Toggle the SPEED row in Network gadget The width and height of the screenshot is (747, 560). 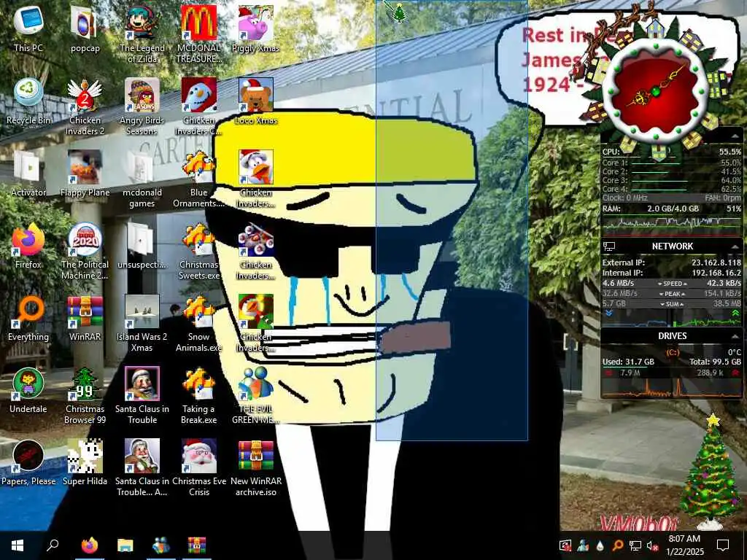pos(672,284)
